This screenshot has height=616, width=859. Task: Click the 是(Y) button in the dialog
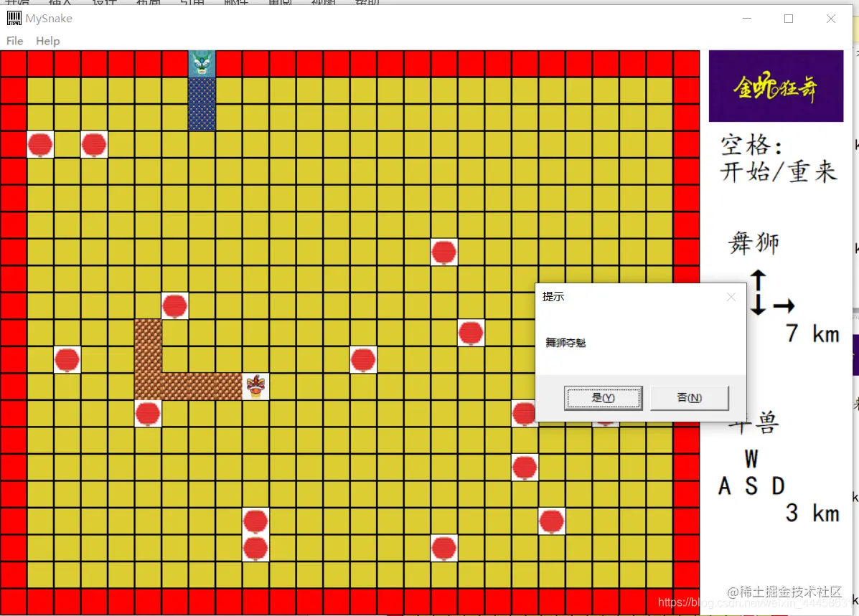603,398
